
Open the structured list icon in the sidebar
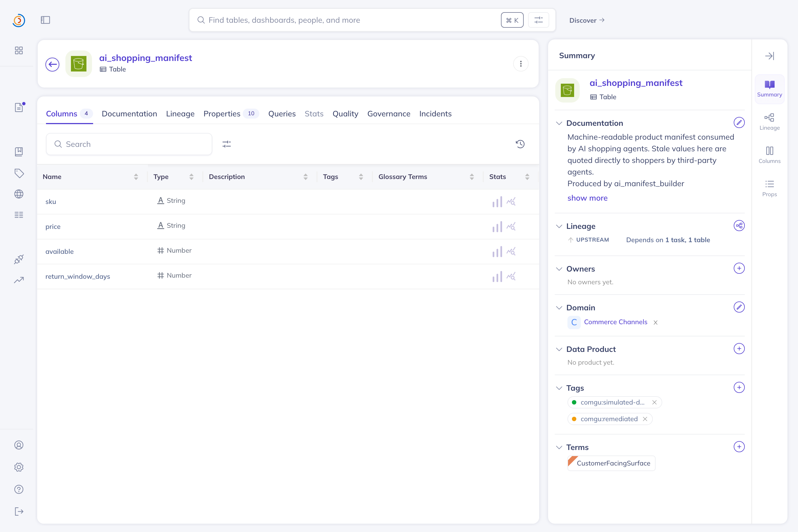coord(19,215)
